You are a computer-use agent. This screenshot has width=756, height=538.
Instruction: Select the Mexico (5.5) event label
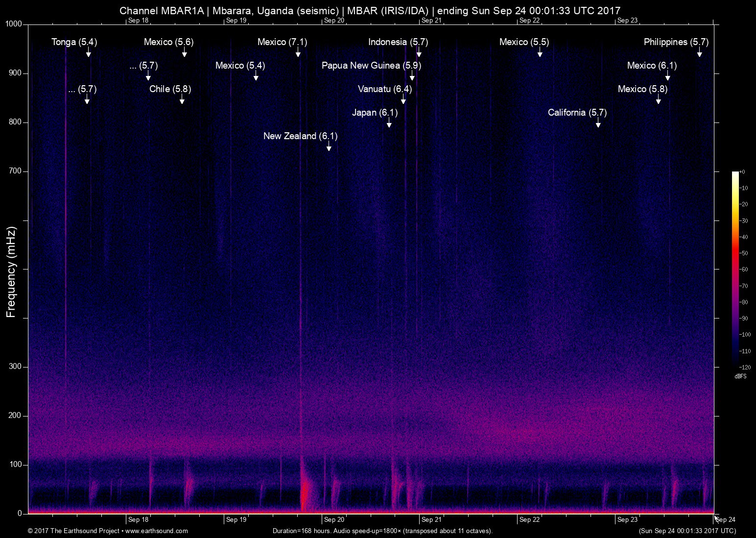524,42
